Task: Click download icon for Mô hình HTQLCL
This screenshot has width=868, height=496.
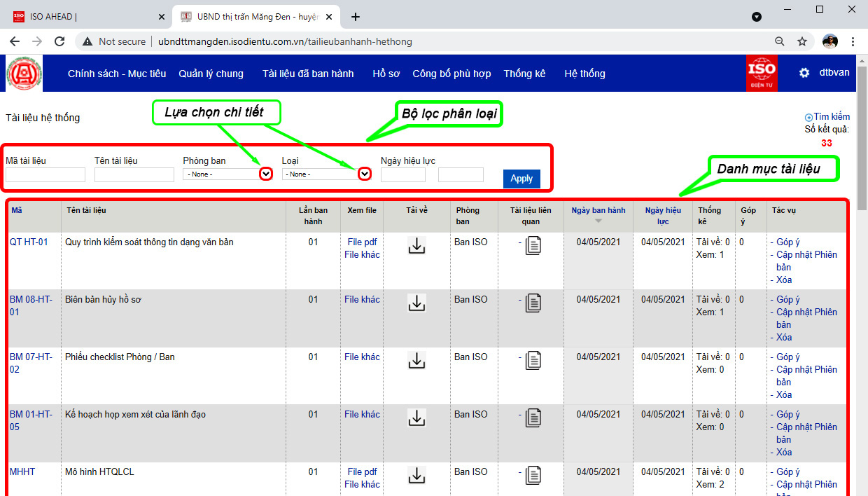Action: [416, 475]
